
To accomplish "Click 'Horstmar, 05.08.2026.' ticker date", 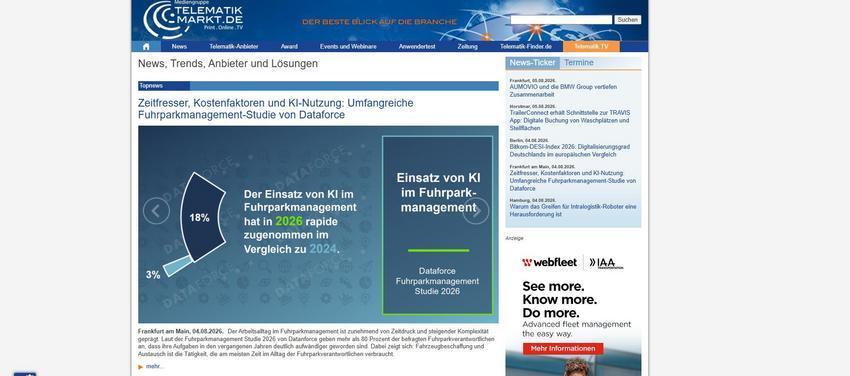I will pyautogui.click(x=533, y=107).
